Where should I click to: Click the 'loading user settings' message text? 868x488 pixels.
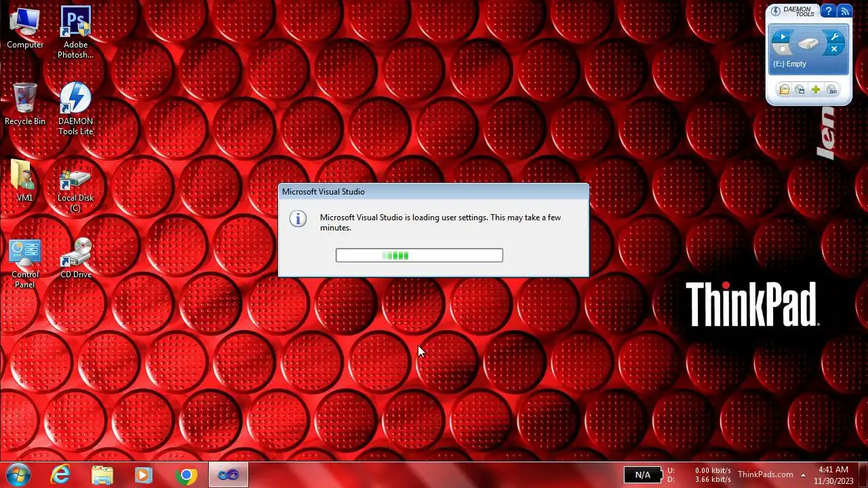[440, 222]
